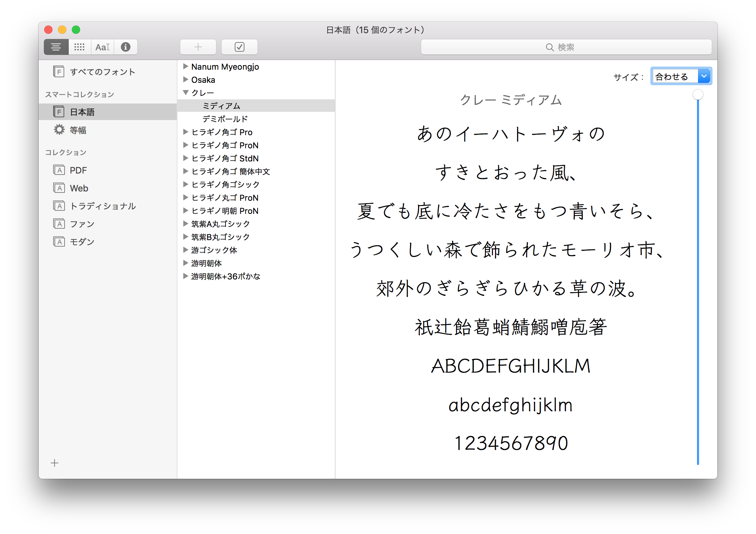Viewport: 756px width, 534px height.
Task: Click the ファン collection icon
Action: (x=59, y=224)
